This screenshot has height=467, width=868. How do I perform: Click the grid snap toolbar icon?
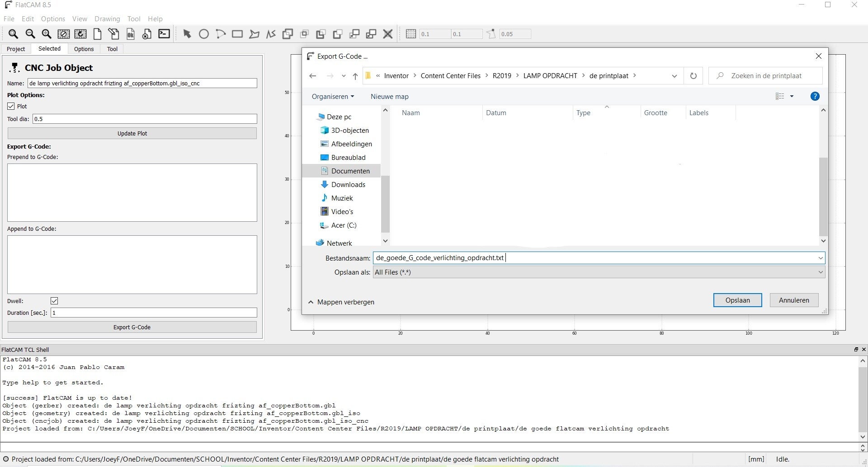410,34
